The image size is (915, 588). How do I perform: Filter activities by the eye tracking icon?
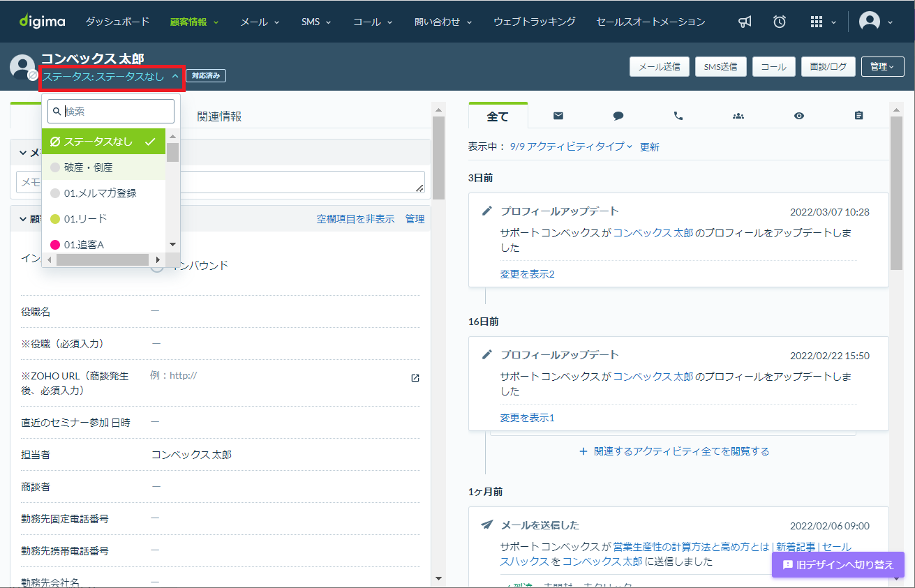[799, 116]
